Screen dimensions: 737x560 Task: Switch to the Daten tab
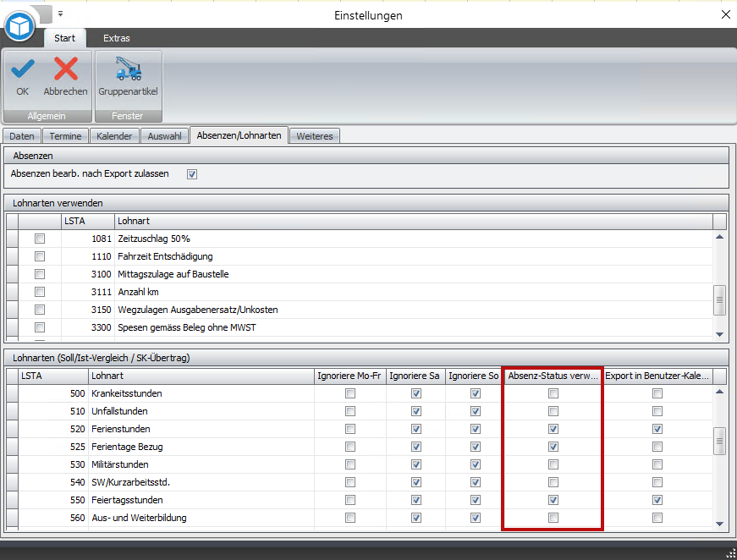pyautogui.click(x=22, y=136)
